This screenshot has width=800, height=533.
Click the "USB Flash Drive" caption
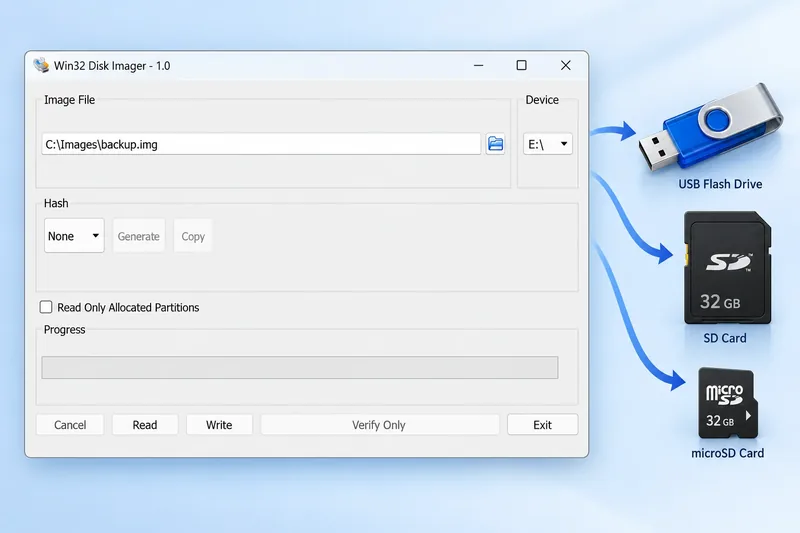pyautogui.click(x=720, y=184)
